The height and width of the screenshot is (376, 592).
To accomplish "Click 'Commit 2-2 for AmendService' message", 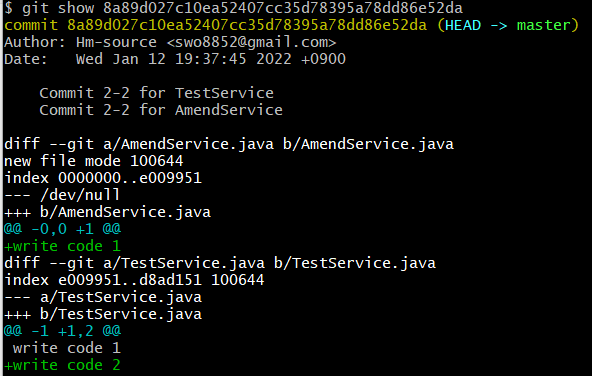I will coord(161,110).
